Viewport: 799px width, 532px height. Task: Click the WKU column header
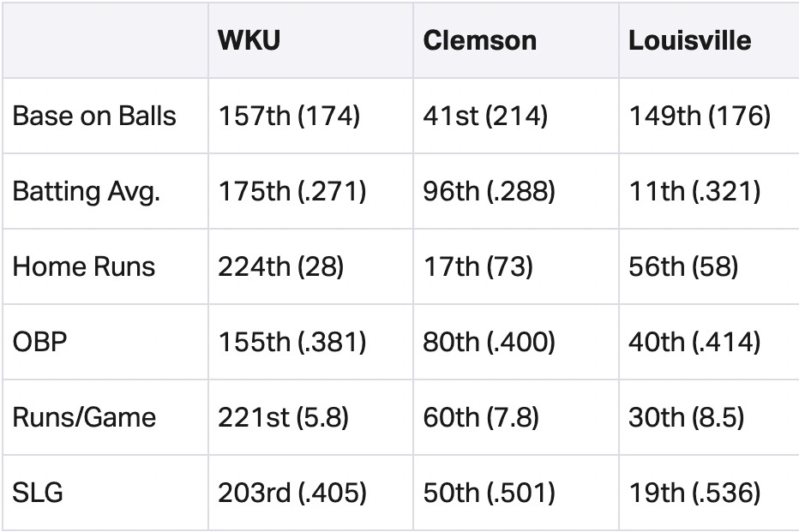tap(249, 40)
